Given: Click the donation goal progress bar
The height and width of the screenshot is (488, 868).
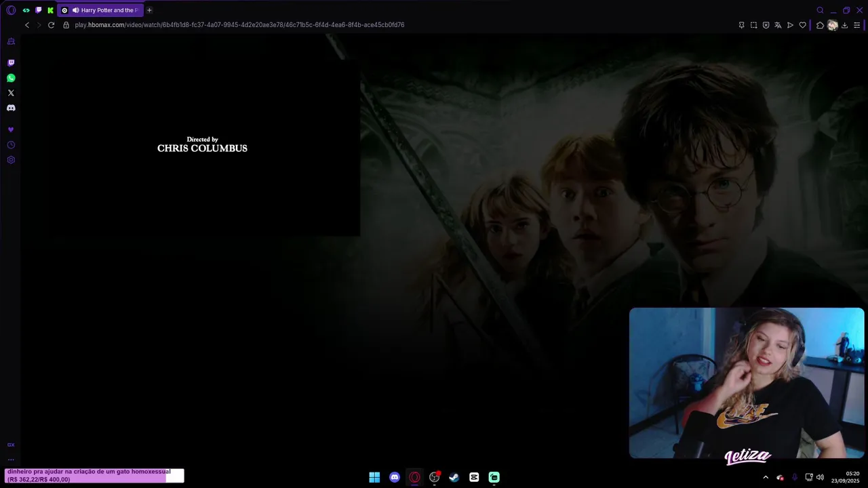Looking at the screenshot, I should (x=94, y=476).
